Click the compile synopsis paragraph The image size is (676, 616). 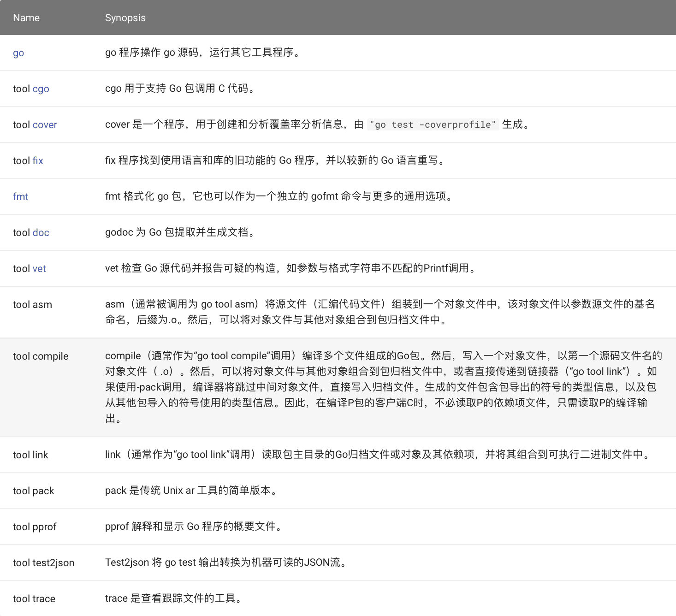(384, 387)
